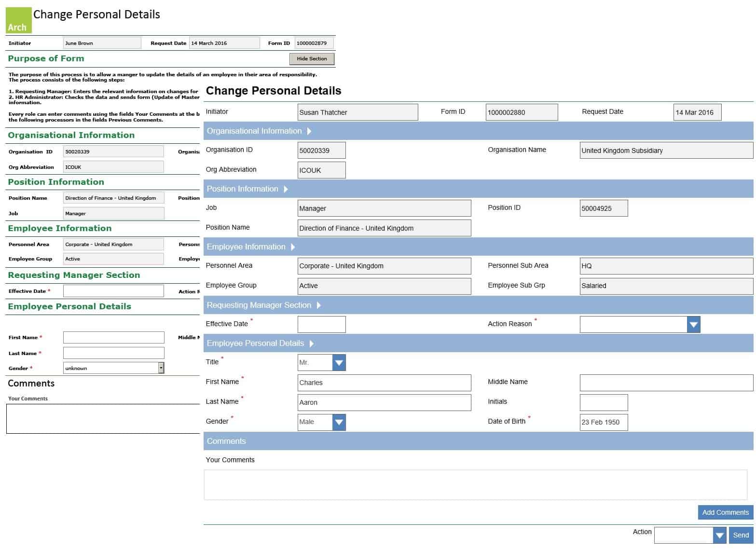The image size is (756, 550).
Task: Click the ICOUK field in old form
Action: [113, 167]
